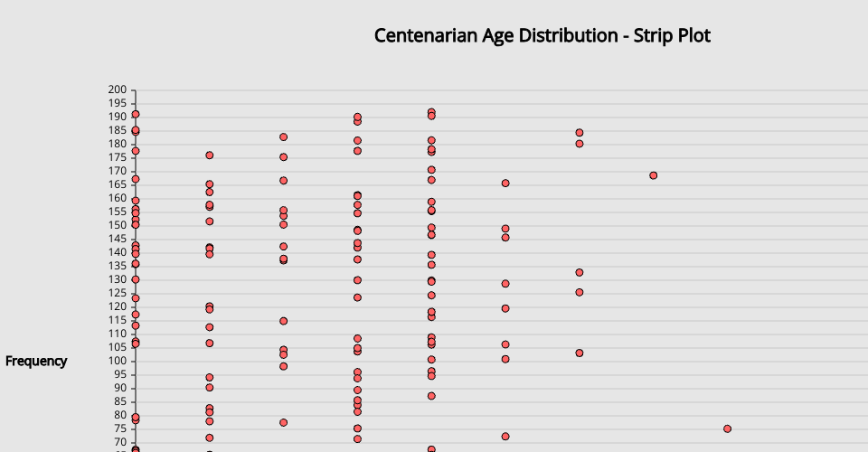868x452 pixels.
Task: Click the 'Frequency' axis label
Action: point(36,361)
